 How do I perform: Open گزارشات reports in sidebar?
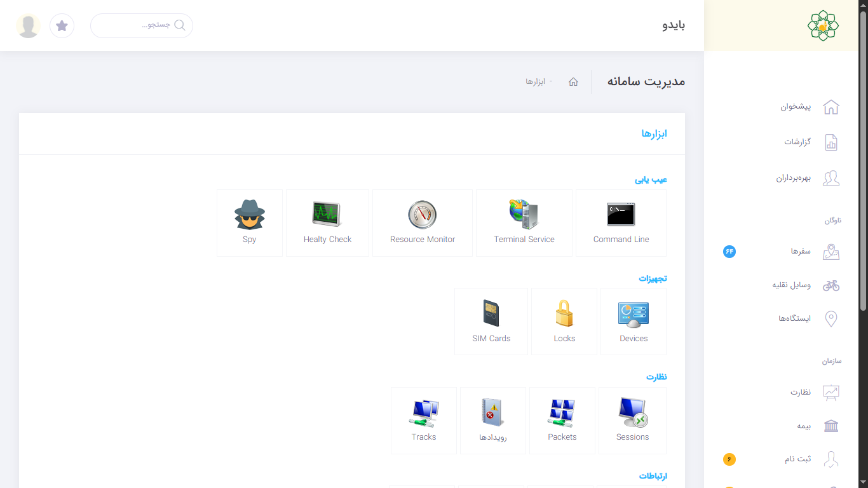click(797, 142)
